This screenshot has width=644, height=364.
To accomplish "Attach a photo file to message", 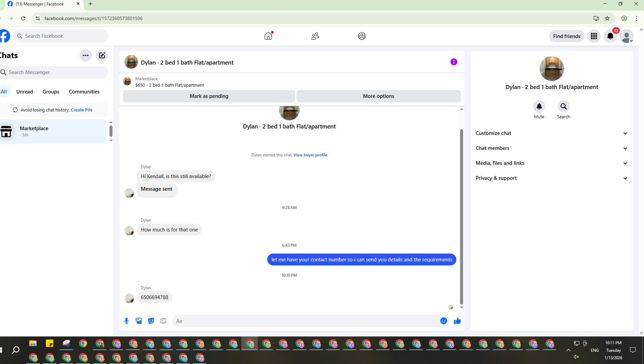I will (x=139, y=321).
